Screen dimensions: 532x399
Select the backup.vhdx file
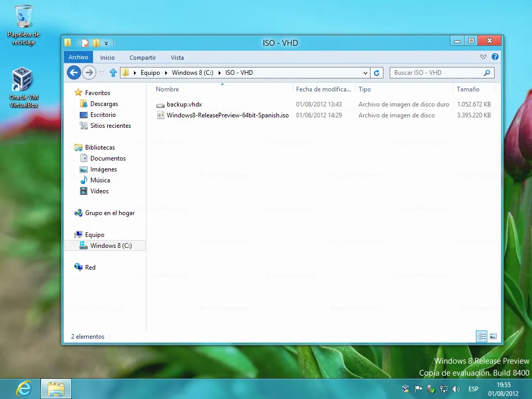tap(184, 104)
